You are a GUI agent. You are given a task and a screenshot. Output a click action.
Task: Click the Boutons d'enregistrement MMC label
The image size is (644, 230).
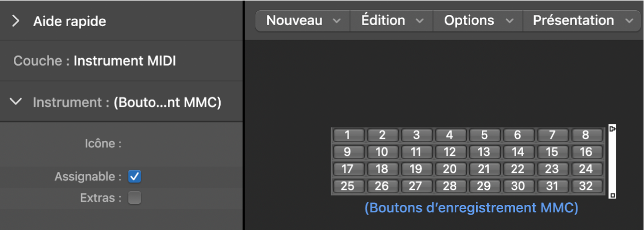[x=471, y=208]
